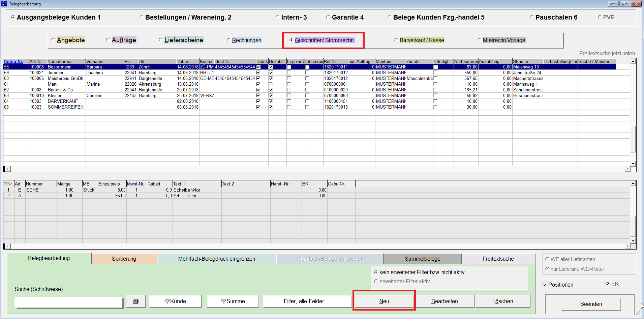
Task: Open the Freitextsuche tab
Action: coord(498,259)
